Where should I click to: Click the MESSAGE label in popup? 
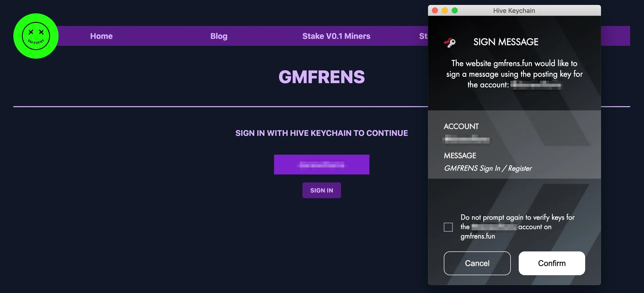click(x=460, y=155)
